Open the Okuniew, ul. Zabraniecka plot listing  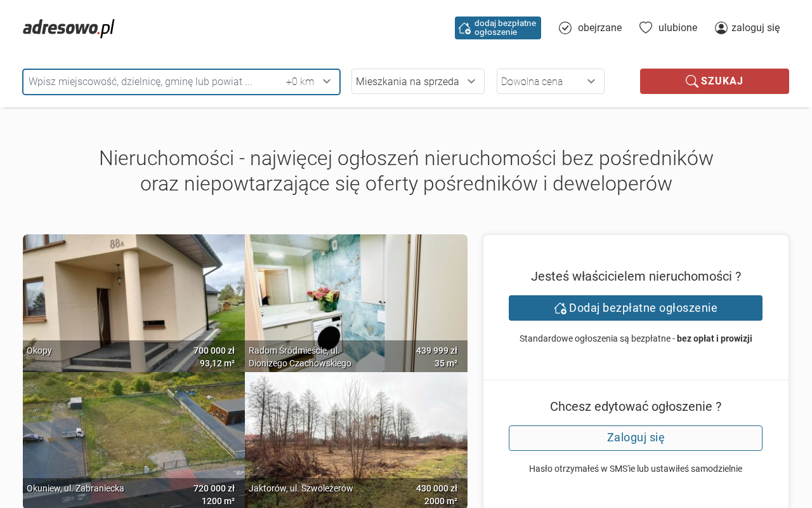pos(134,432)
